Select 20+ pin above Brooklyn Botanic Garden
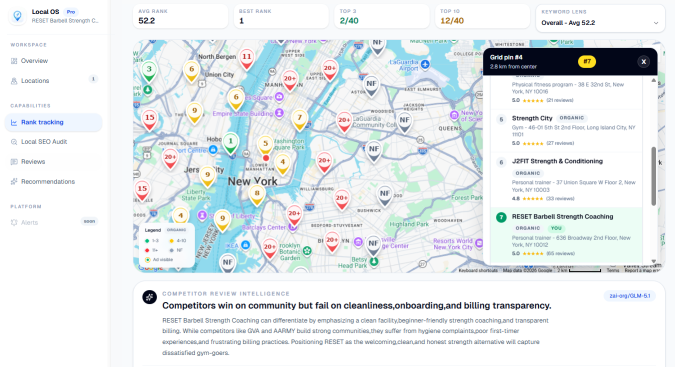Viewport: 675px width, 367px height. (269, 250)
